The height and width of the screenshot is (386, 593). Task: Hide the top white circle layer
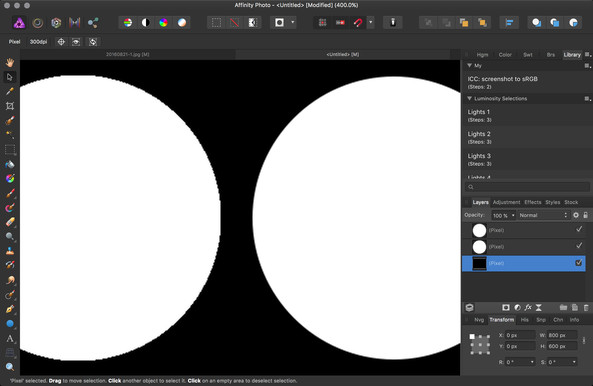tap(579, 229)
